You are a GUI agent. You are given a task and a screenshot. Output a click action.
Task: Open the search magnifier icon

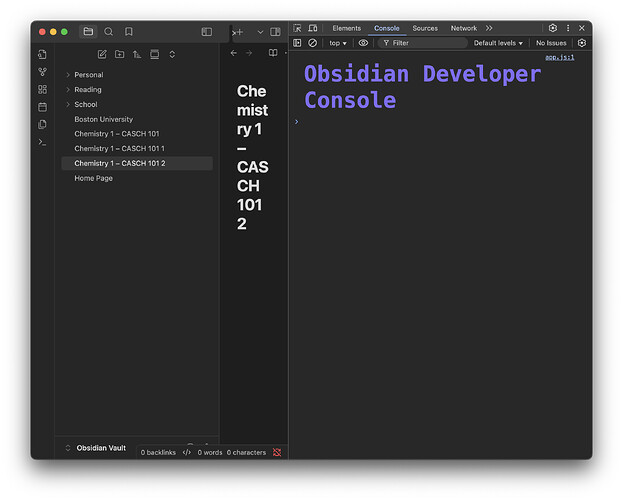pyautogui.click(x=108, y=31)
